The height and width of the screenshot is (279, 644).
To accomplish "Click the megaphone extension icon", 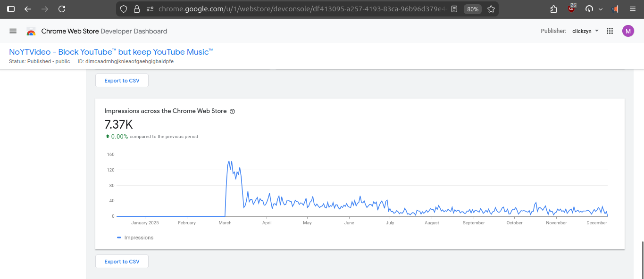I will [614, 8].
